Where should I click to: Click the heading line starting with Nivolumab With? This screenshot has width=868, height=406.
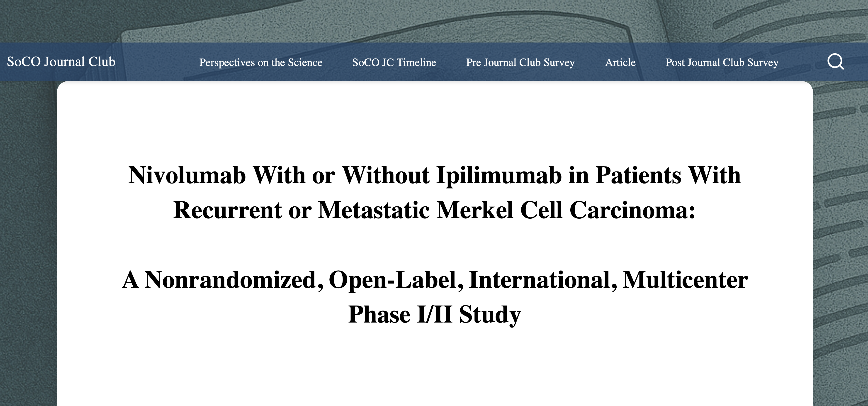(435, 175)
